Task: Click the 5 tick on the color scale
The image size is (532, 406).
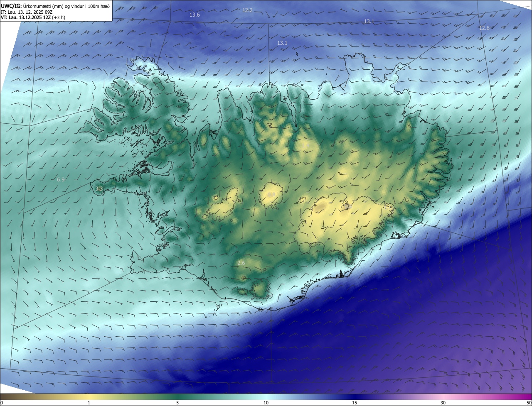Action: coord(177,403)
